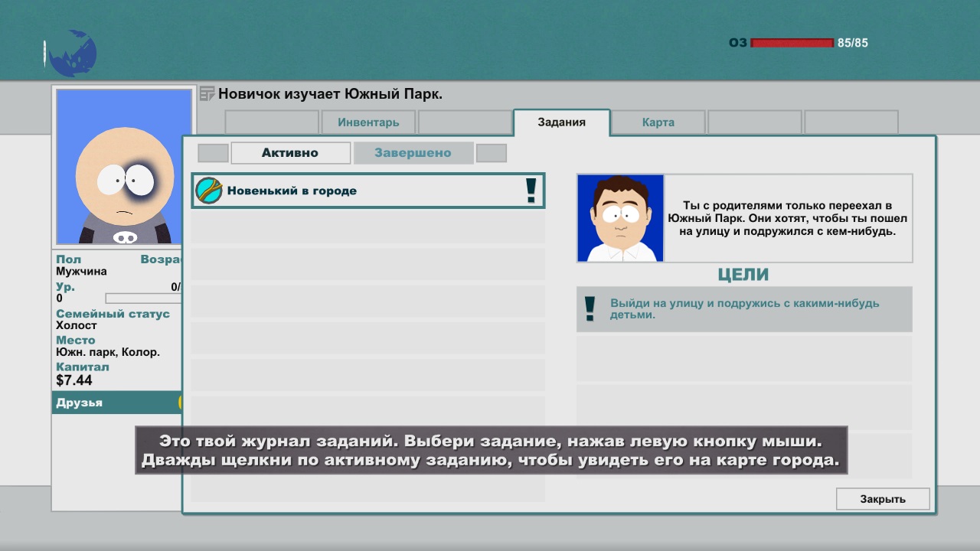Click the round quest icon for Новенький в городе
The image size is (980, 551).
tap(209, 191)
